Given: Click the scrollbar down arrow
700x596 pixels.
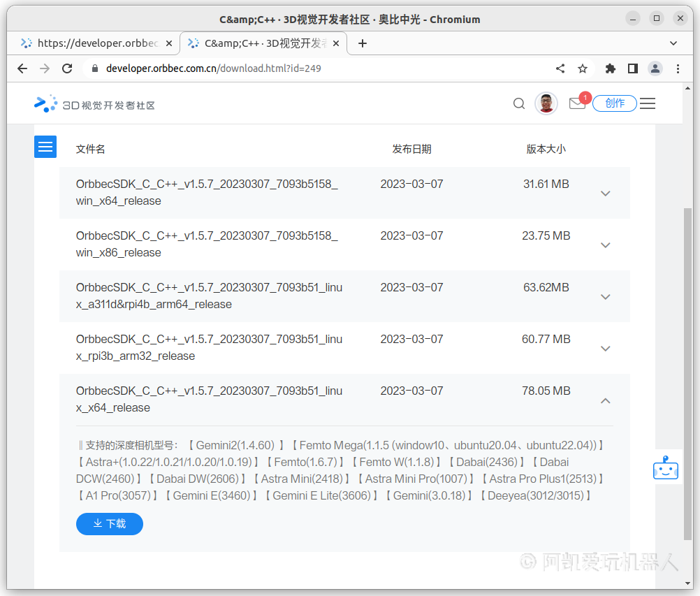Looking at the screenshot, I should [x=687, y=583].
